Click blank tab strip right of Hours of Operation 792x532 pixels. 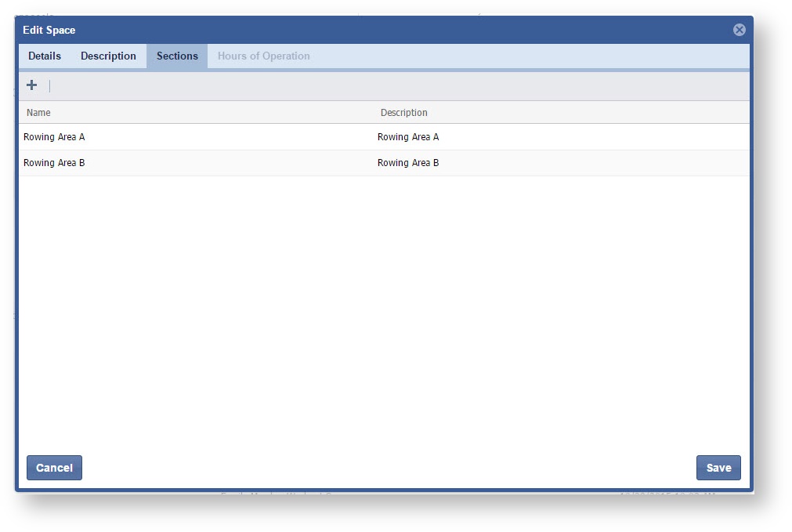(533, 56)
